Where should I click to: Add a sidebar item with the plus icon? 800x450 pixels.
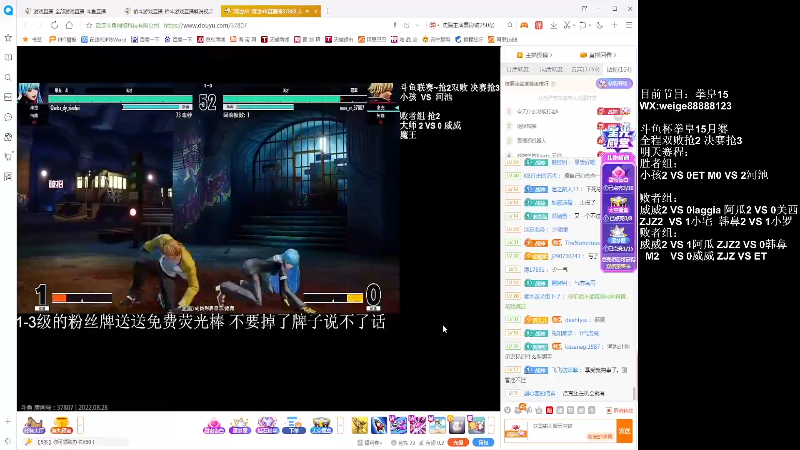[8, 421]
